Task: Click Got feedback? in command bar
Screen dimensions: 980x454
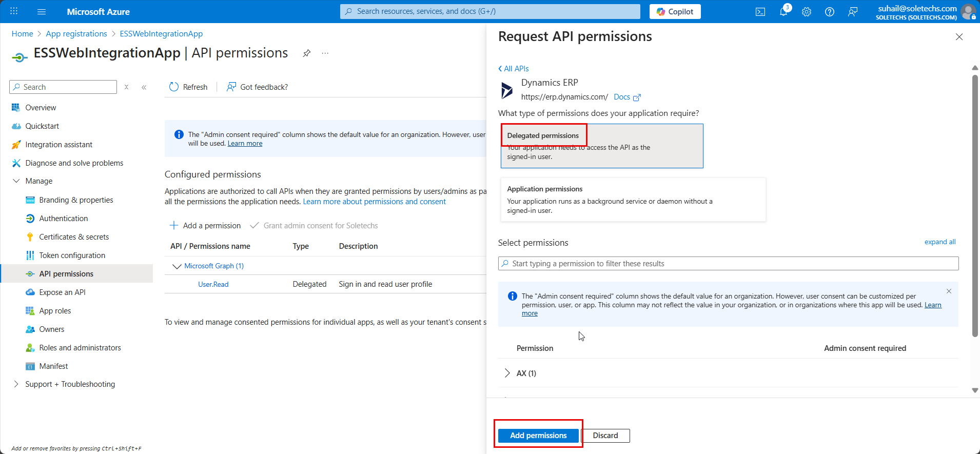Action: coord(257,87)
